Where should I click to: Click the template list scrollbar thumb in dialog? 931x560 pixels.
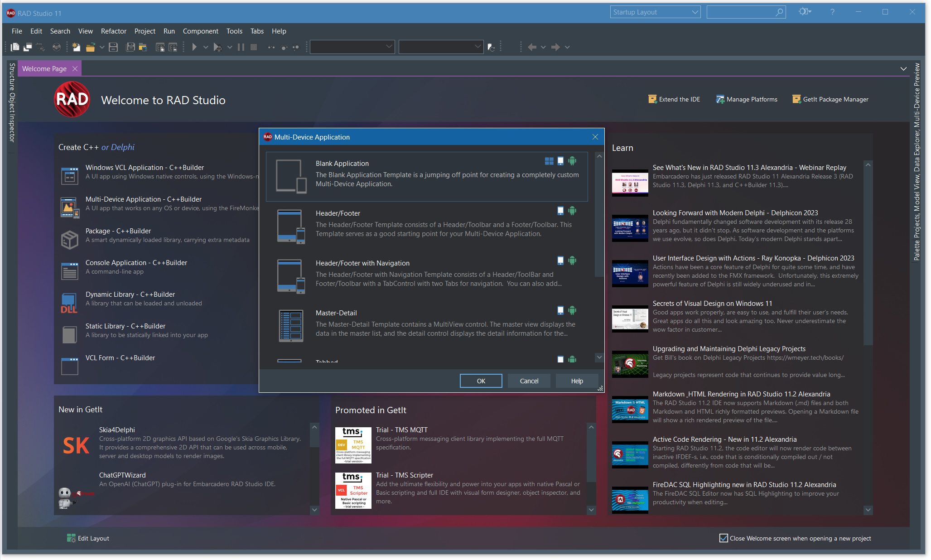coord(599,218)
